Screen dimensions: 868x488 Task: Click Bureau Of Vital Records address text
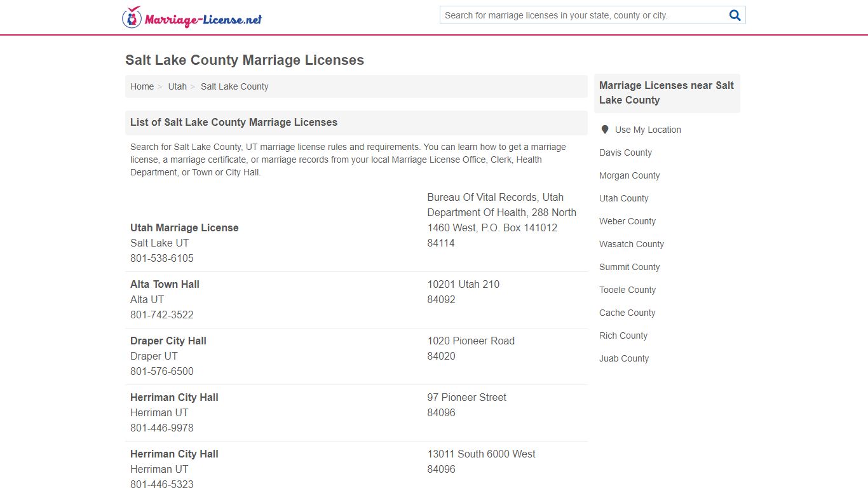(x=502, y=212)
